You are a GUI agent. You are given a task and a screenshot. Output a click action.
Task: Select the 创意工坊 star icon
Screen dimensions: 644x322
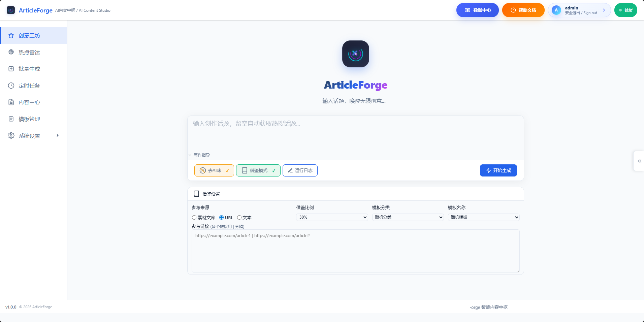pyautogui.click(x=11, y=35)
